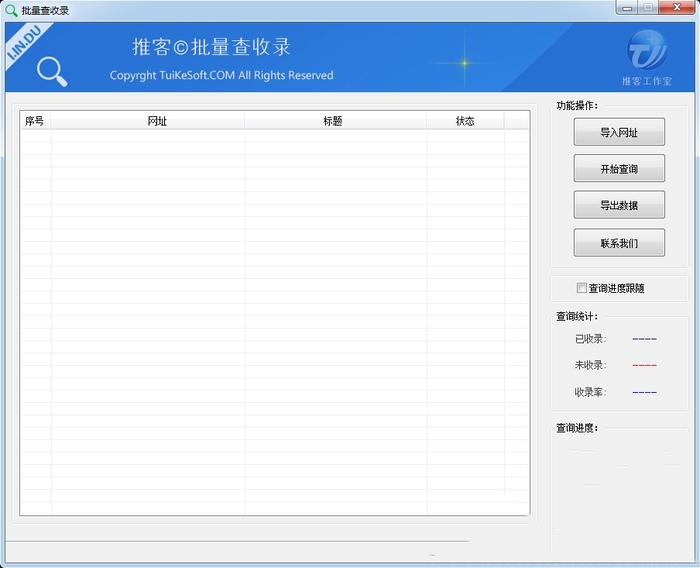Click the 网址 column header
The width and height of the screenshot is (700, 568).
point(157,121)
